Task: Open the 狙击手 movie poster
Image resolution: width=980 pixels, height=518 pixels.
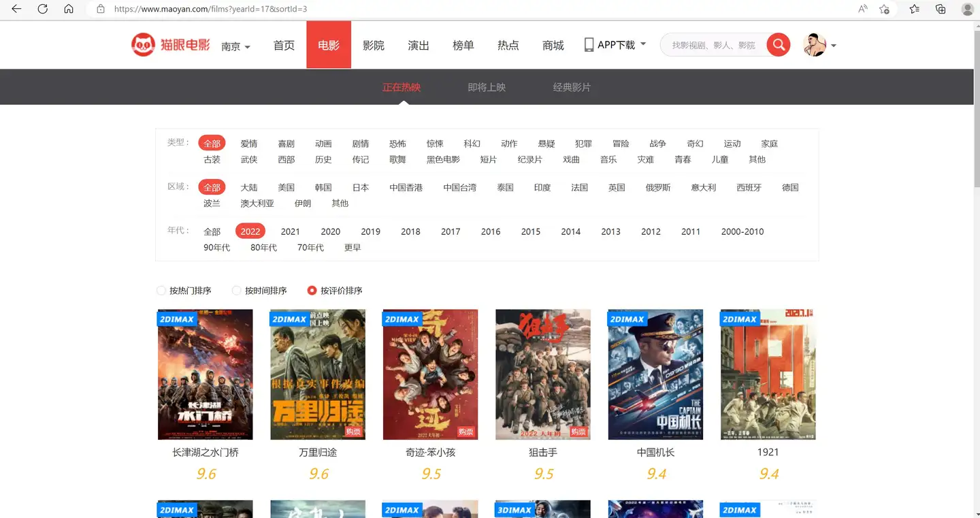Action: pyautogui.click(x=543, y=374)
